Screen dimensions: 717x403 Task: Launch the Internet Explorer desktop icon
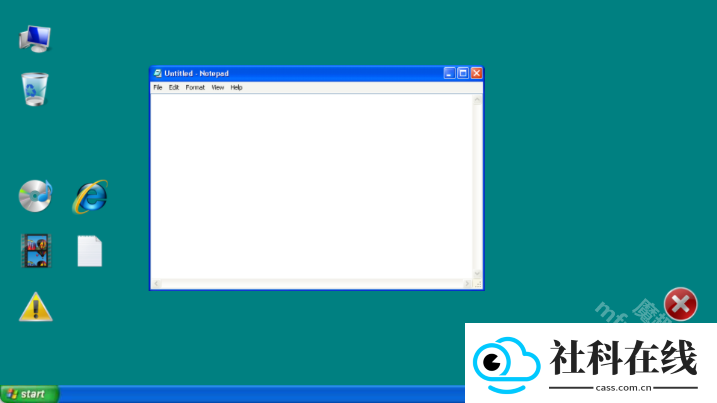[90, 197]
